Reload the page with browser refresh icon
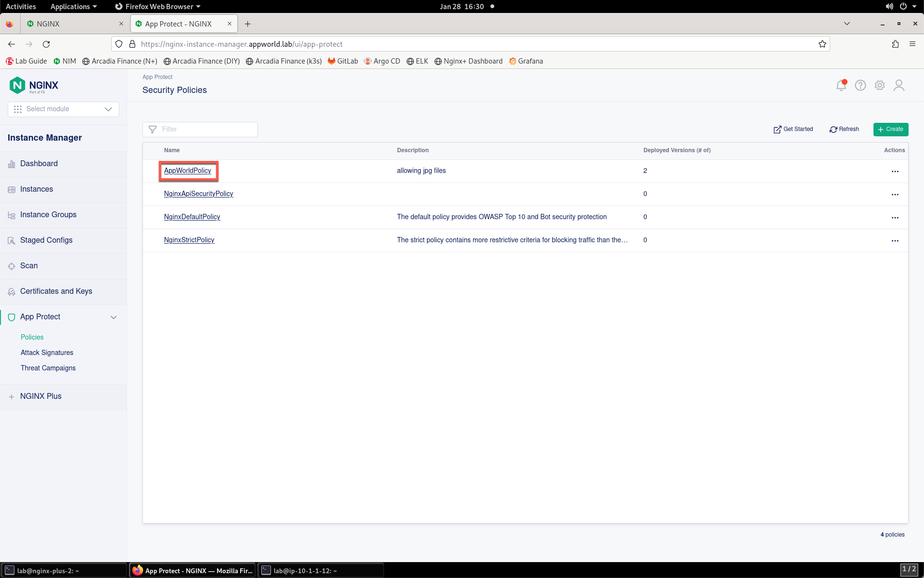Image resolution: width=924 pixels, height=578 pixels. click(46, 44)
